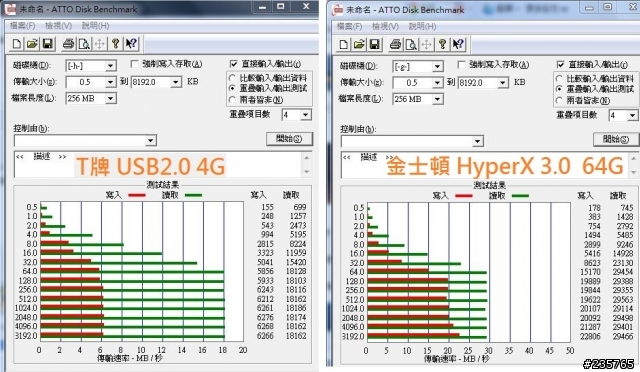Click description scrollbar up arrow left window
This screenshot has height=372, width=640.
point(307,158)
